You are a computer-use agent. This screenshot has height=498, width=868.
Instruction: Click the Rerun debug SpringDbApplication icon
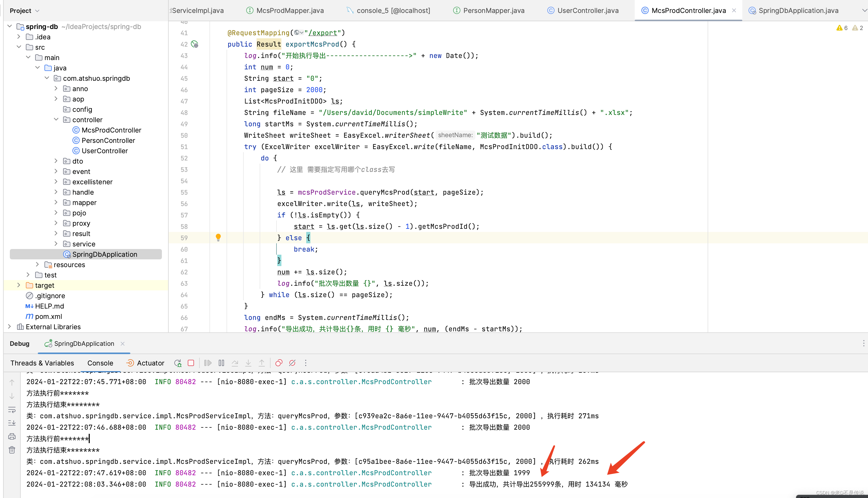click(178, 363)
